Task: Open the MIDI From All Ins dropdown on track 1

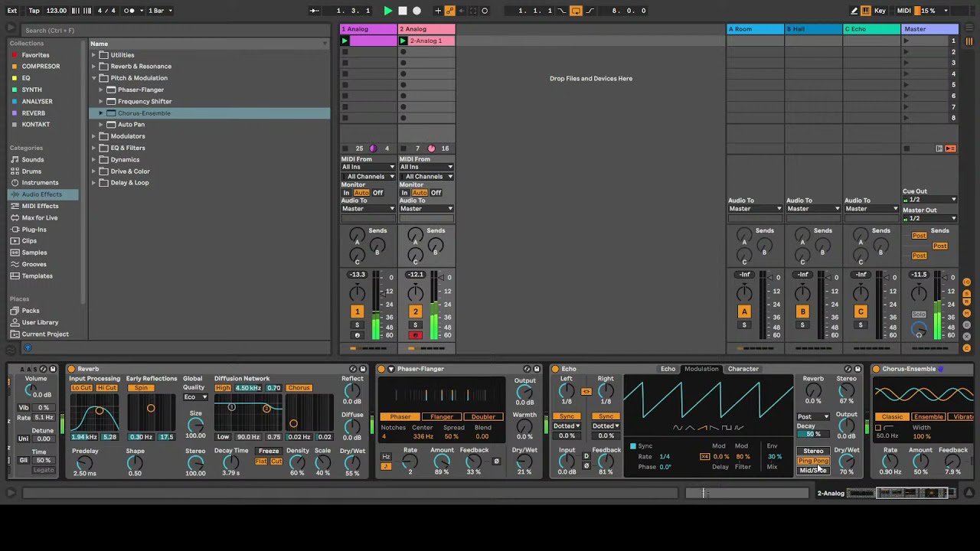Action: point(368,167)
